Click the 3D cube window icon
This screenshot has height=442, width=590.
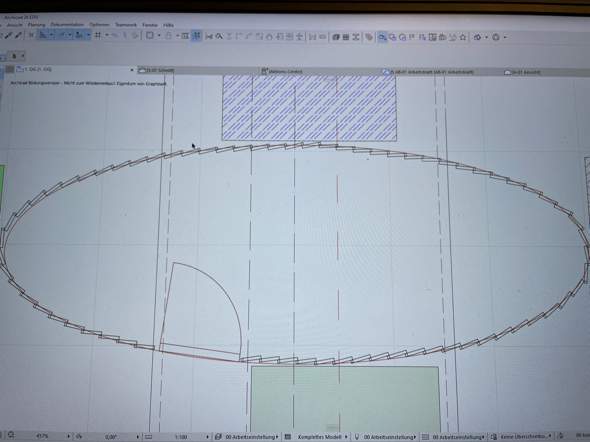coord(336,37)
